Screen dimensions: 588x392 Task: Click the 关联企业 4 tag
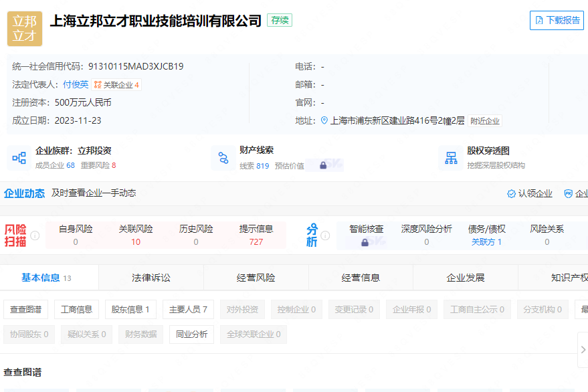click(116, 85)
